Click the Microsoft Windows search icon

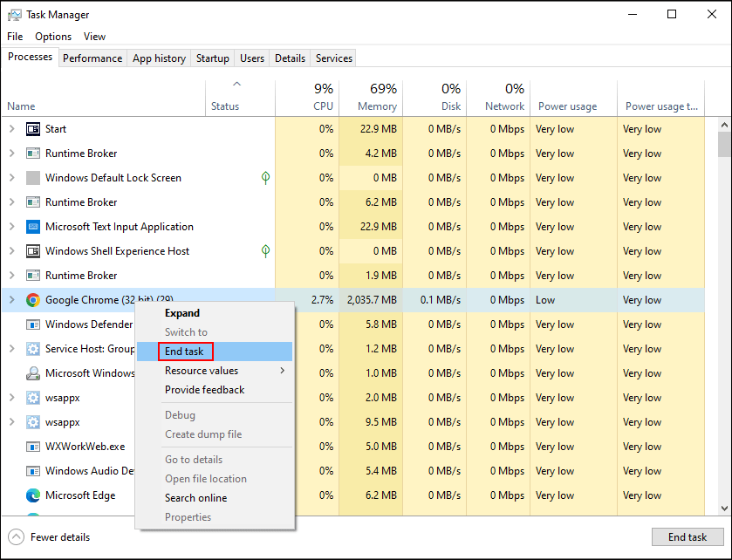(x=33, y=373)
